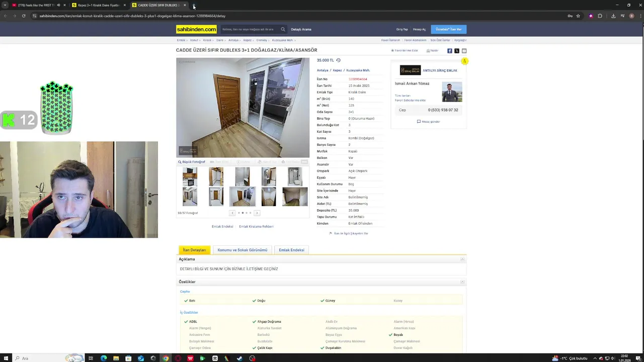Click Mesaj gönder to seller
Screen dimensions: 644x362
(428, 122)
